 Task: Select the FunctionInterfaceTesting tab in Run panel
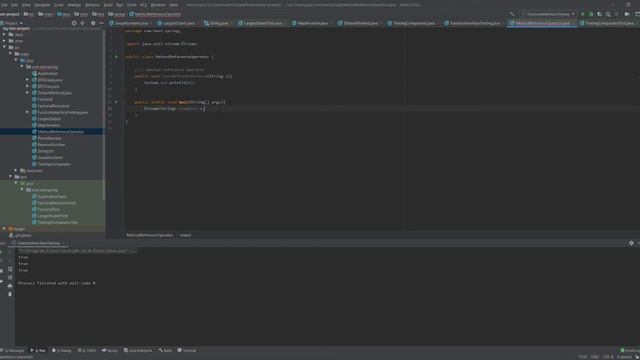(x=38, y=243)
